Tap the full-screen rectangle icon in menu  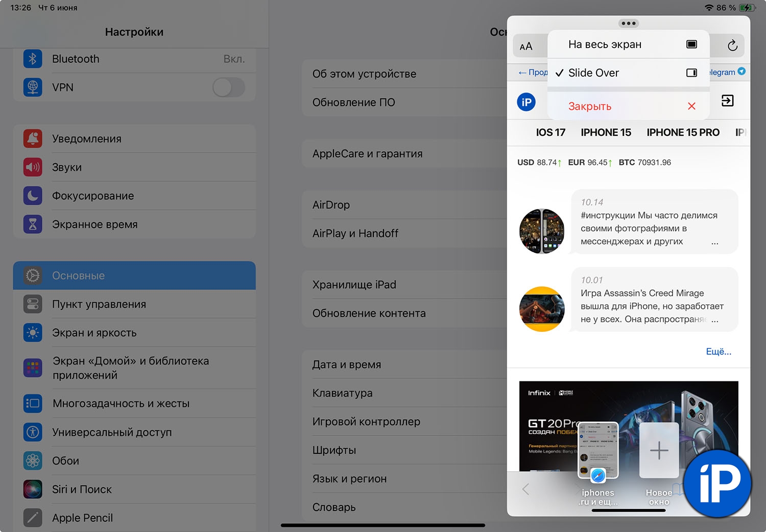tap(691, 44)
